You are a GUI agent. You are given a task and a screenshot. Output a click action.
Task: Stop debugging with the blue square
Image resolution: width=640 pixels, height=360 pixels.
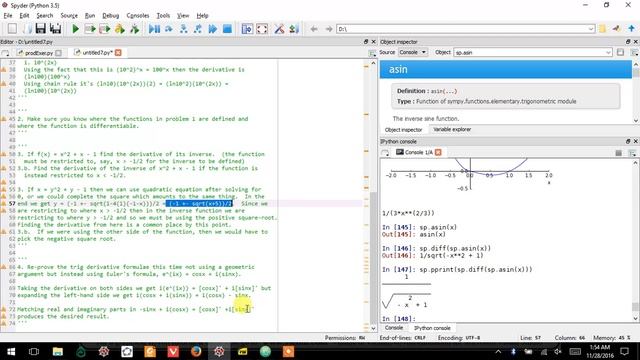(x=227, y=29)
